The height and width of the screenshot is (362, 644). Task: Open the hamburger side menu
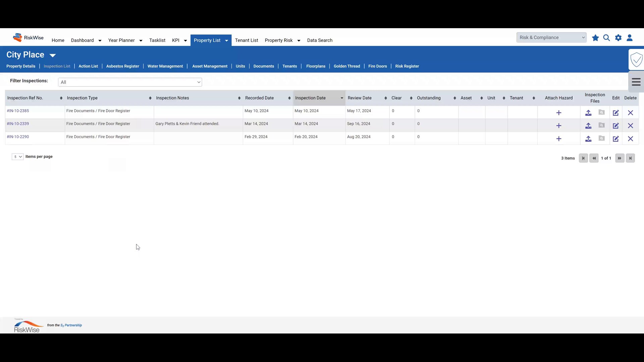636,82
